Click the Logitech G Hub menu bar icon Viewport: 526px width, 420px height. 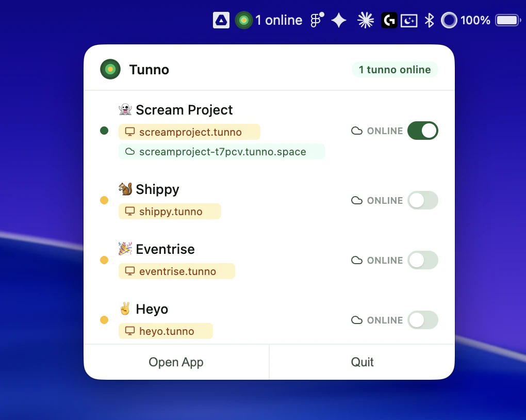point(388,20)
